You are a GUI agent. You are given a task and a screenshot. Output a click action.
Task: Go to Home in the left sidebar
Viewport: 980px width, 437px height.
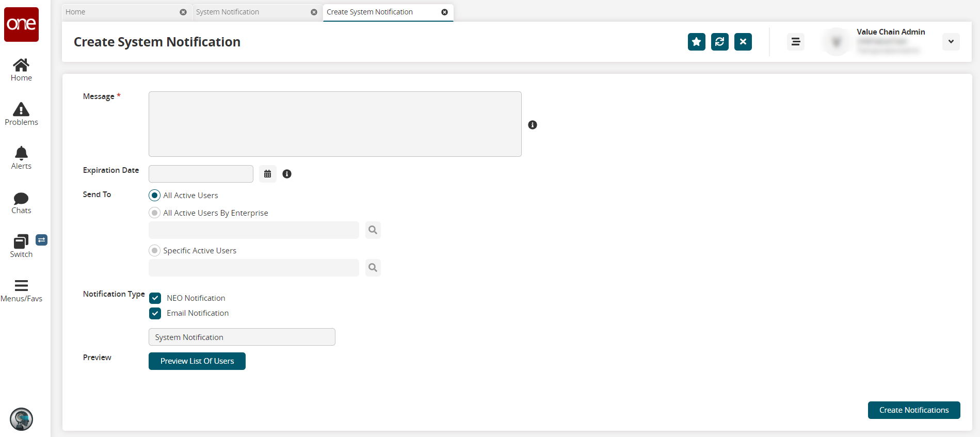coord(21,70)
